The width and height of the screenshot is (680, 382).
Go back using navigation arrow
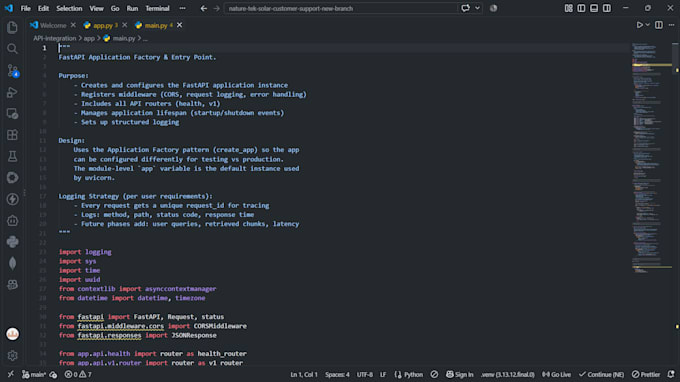pos(203,8)
